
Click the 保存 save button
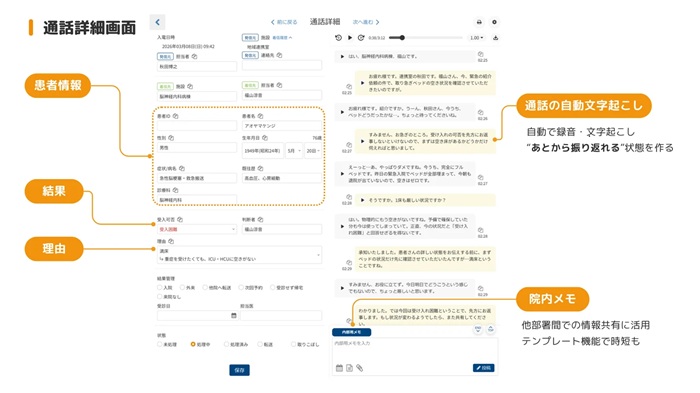click(239, 370)
